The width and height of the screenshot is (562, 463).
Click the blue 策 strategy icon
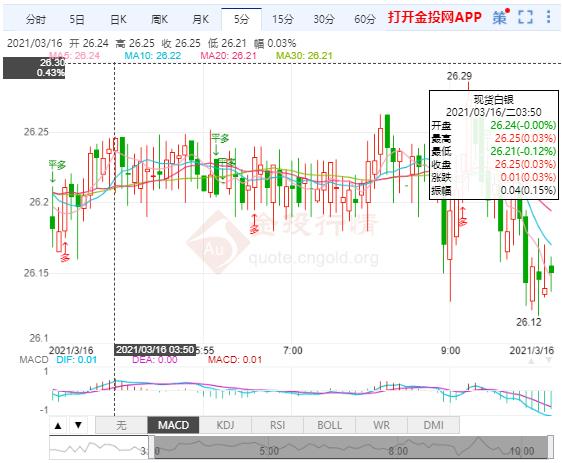pos(500,17)
